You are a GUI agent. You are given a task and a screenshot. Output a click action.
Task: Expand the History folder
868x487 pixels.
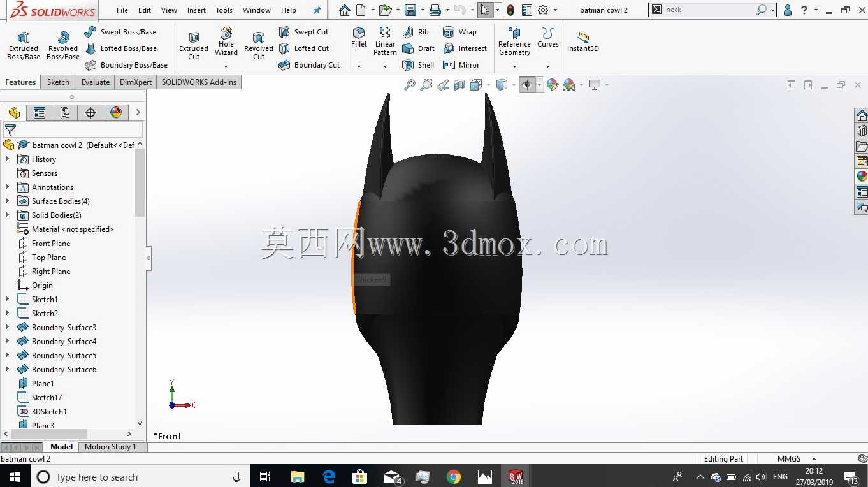point(8,159)
